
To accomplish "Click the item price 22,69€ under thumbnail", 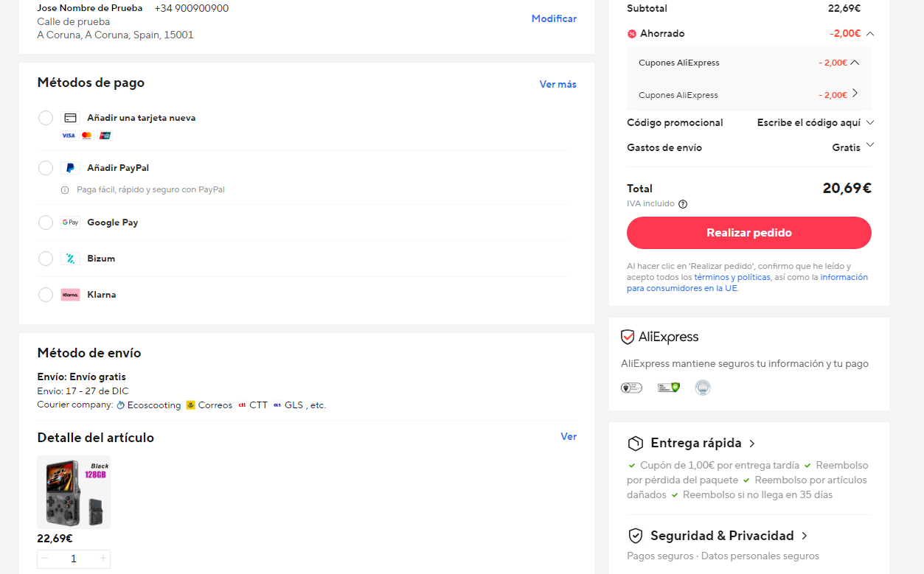I will tap(55, 539).
